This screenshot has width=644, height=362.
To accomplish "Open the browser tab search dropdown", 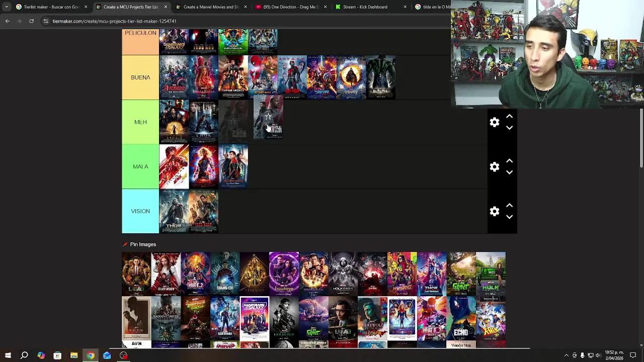I will (7, 7).
